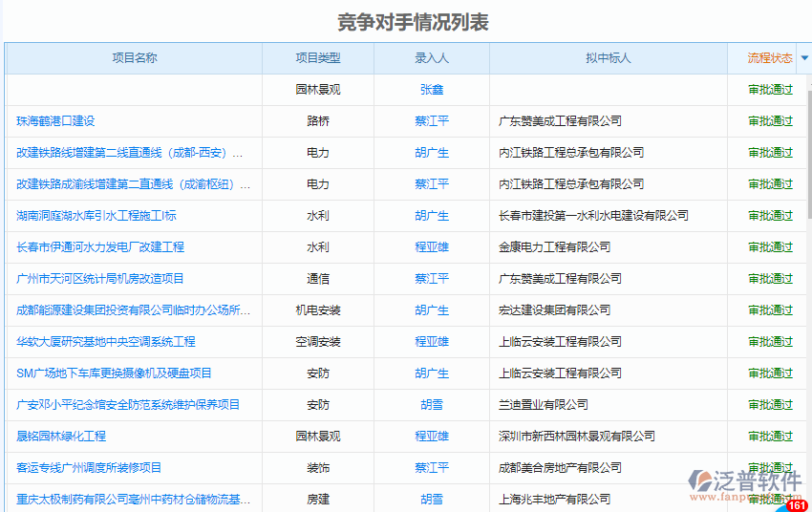The width and height of the screenshot is (812, 512).
Task: Click the 拟中标人 column header
Action: coord(608,58)
